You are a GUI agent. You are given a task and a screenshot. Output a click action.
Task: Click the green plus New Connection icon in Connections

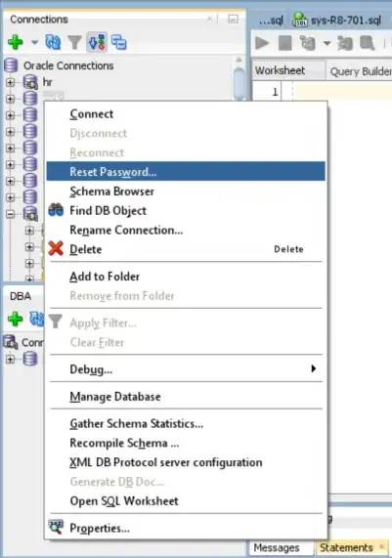click(x=16, y=42)
